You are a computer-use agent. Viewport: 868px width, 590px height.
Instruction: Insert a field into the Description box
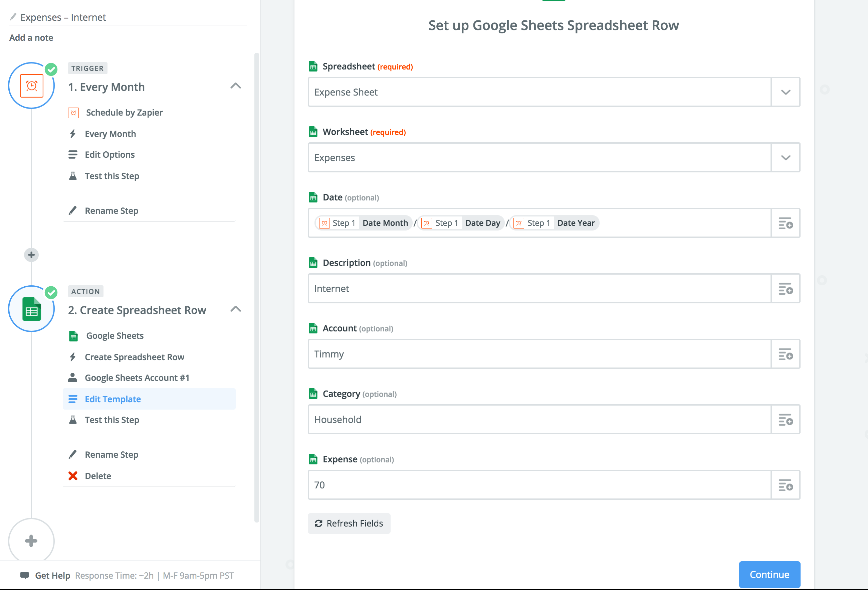coord(786,288)
